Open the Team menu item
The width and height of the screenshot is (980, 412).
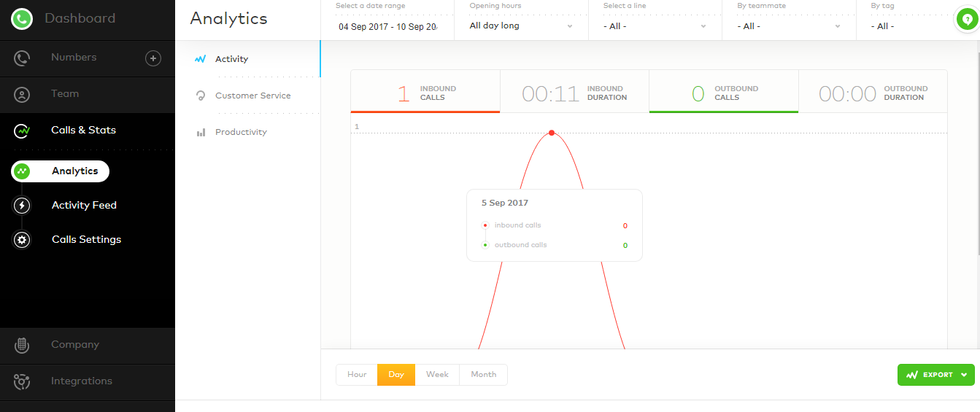click(x=65, y=94)
